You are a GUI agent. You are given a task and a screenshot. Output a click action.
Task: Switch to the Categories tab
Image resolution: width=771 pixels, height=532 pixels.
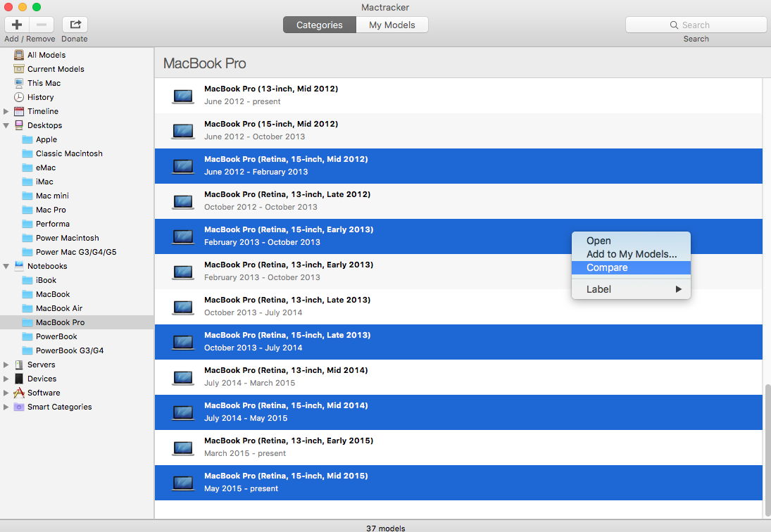click(x=320, y=25)
